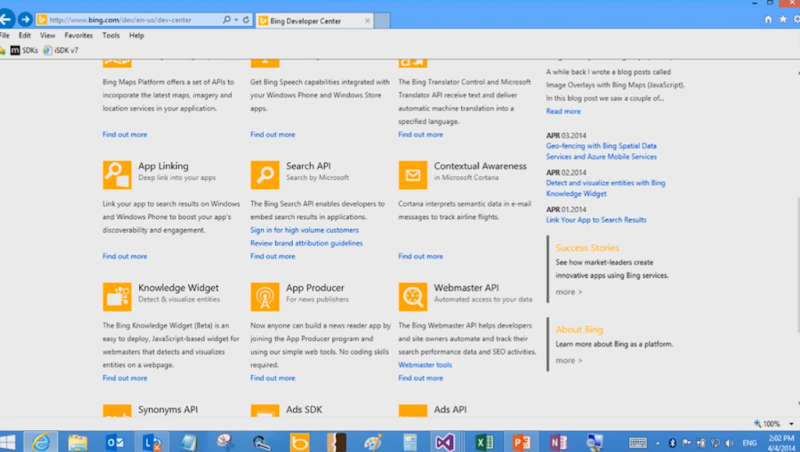Click Sign in for high volume customers
Image resolution: width=800 pixels, height=452 pixels.
pyautogui.click(x=304, y=230)
